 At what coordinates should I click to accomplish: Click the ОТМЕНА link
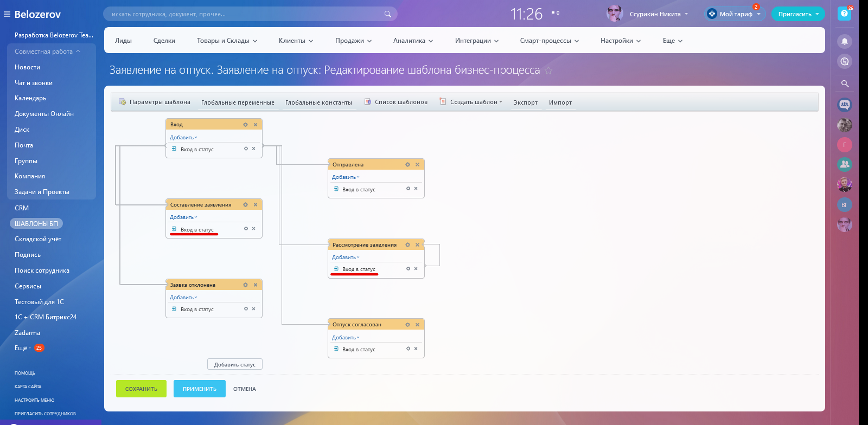pos(245,389)
